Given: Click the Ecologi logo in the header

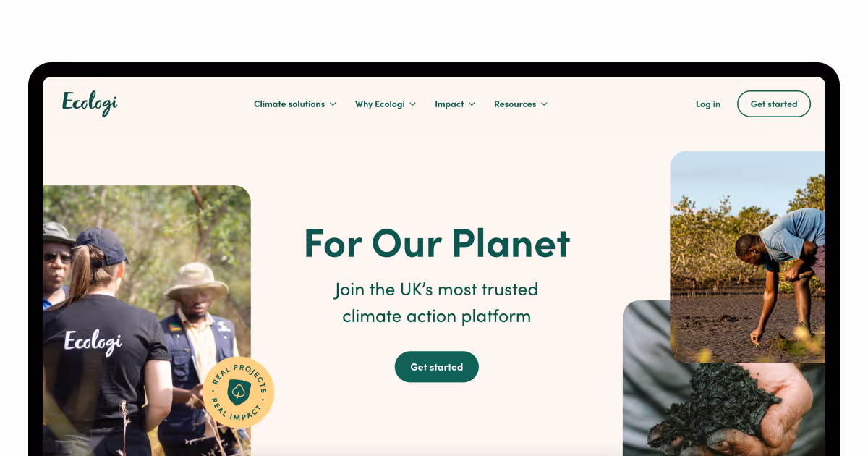Looking at the screenshot, I should 90,103.
